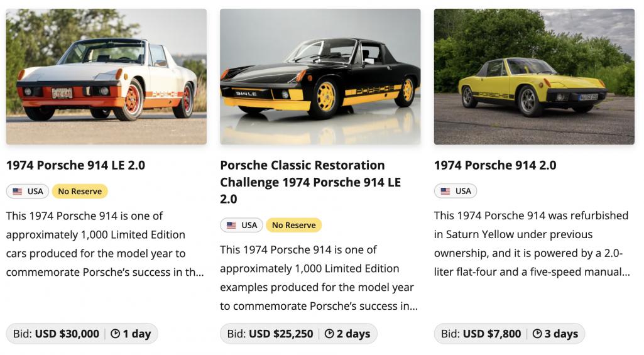Click the Saturn Yellow refurbished description text
The width and height of the screenshot is (644, 355).
[532, 244]
